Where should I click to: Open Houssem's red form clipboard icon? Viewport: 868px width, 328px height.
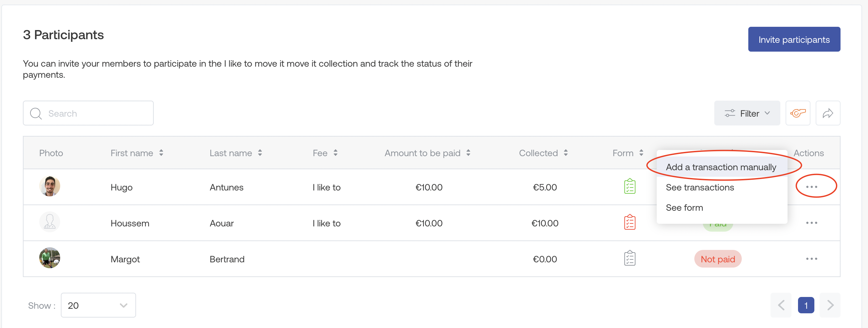(630, 222)
